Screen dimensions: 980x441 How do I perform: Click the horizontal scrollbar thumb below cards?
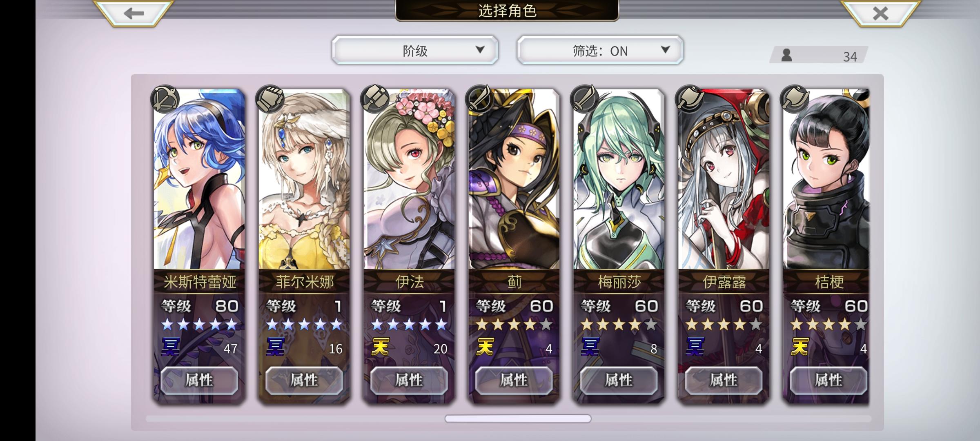coord(518,419)
